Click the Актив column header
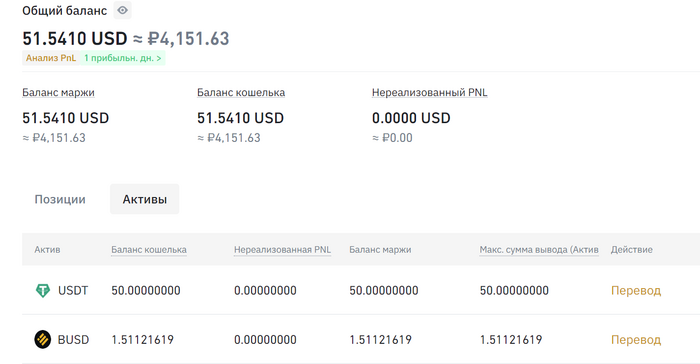This screenshot has height=364, width=700. pos(47,250)
